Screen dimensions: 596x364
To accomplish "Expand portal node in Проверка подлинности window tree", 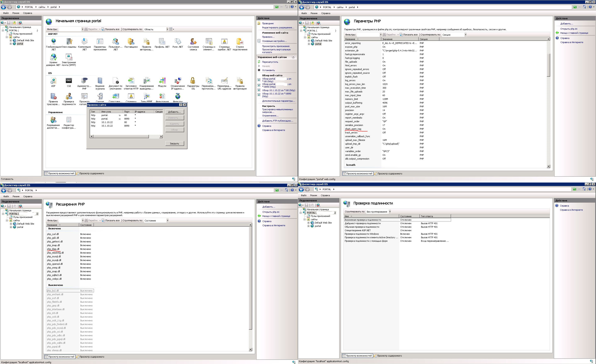I will [x=308, y=226].
